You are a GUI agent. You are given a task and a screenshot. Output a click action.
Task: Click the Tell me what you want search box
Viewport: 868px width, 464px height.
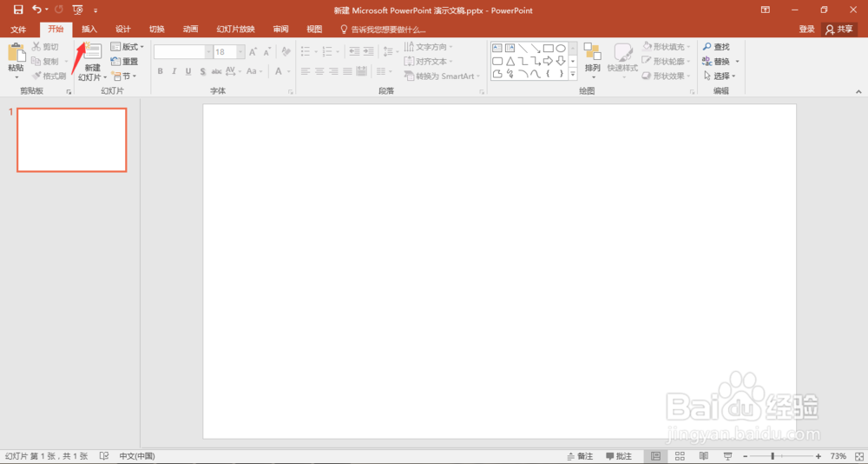tap(383, 30)
